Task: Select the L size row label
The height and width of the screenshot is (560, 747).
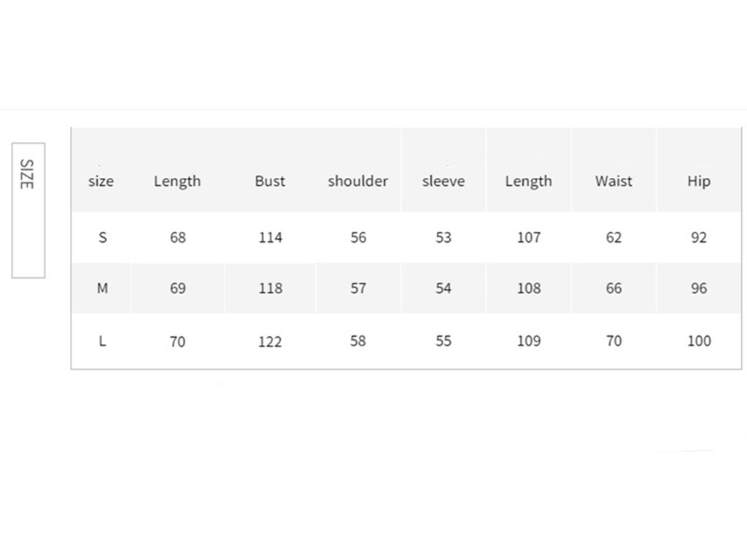Action: pyautogui.click(x=102, y=341)
